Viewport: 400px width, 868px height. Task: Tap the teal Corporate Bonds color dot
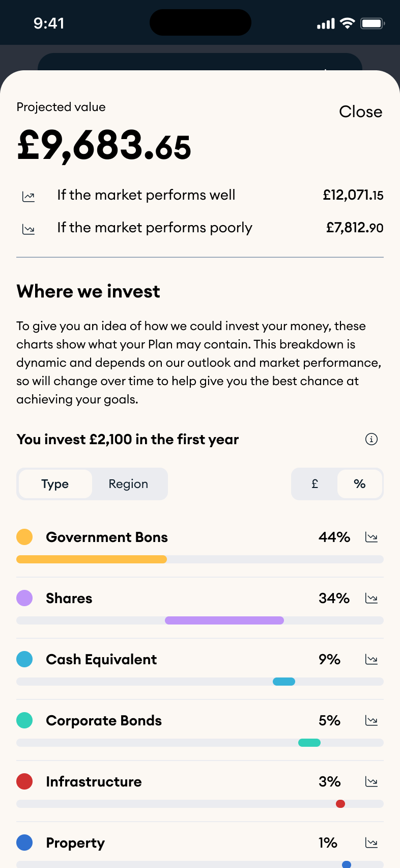tap(24, 720)
